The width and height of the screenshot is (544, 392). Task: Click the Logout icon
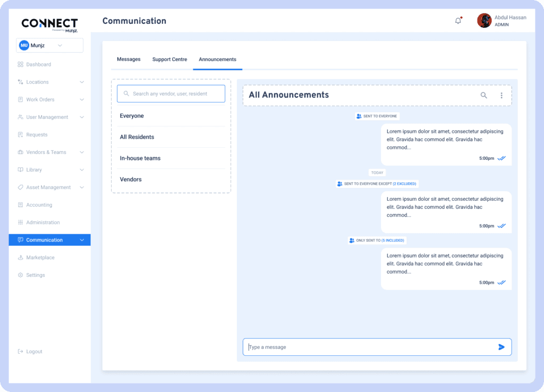coord(20,352)
